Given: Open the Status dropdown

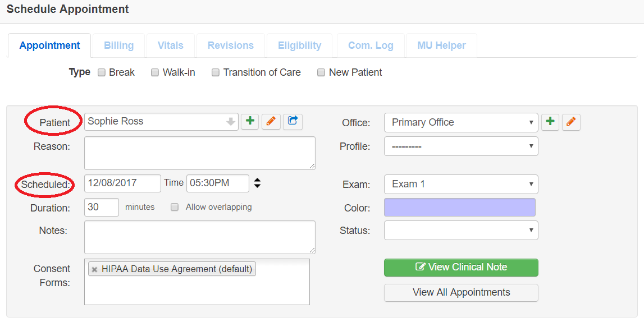Looking at the screenshot, I should 461,230.
